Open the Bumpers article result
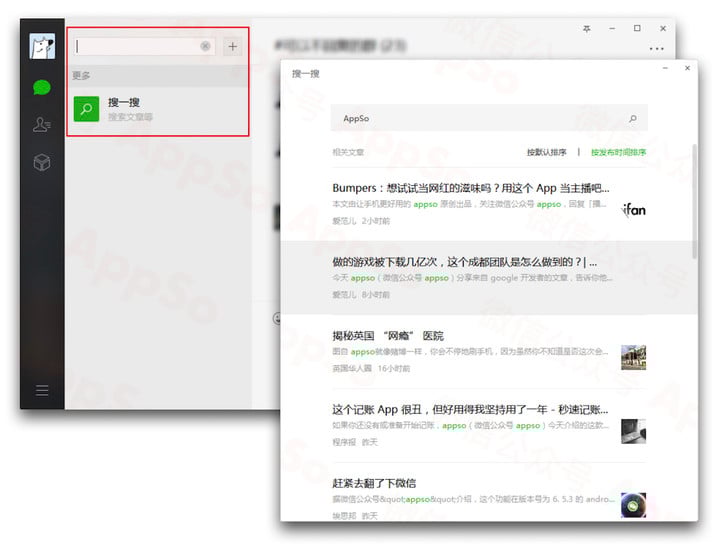Image resolution: width=720 pixels, height=544 pixels. coord(489,204)
